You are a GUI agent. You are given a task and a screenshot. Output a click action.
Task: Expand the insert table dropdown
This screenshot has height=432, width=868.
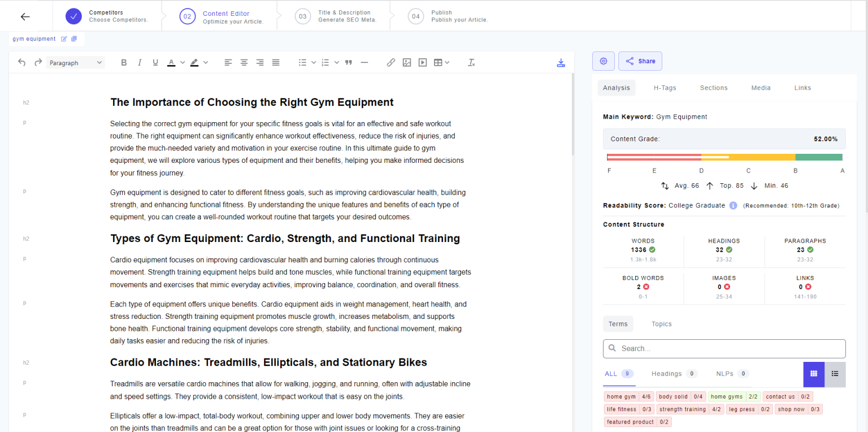(x=447, y=63)
